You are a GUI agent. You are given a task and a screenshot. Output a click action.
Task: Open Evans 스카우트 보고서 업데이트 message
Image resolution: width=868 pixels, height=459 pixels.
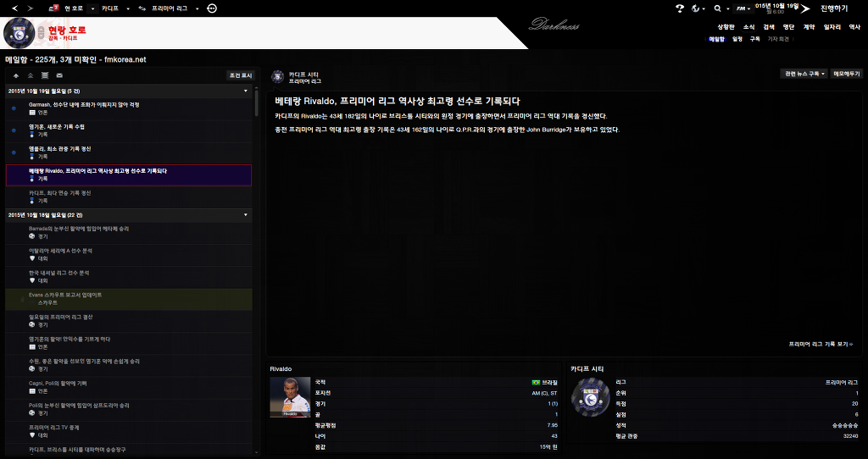click(x=129, y=299)
